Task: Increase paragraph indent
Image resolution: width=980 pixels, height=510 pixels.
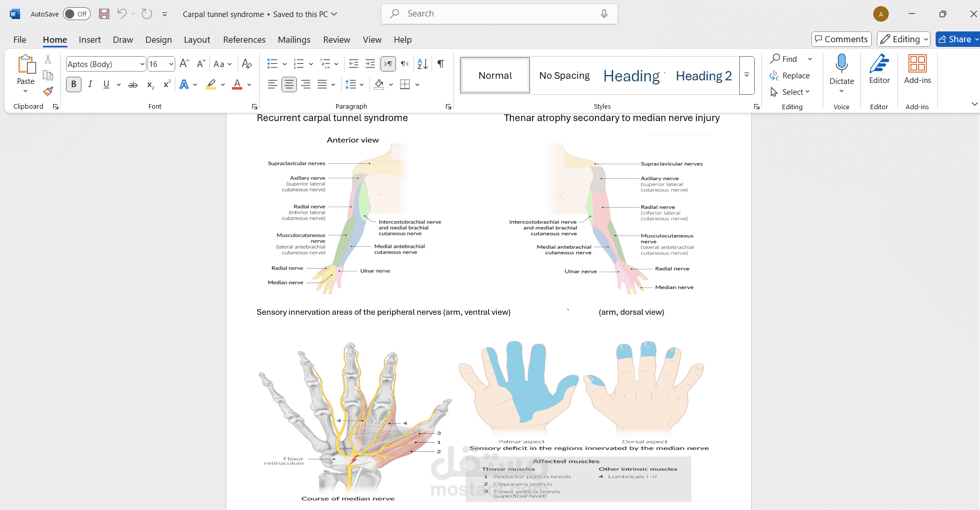Action: tap(370, 64)
